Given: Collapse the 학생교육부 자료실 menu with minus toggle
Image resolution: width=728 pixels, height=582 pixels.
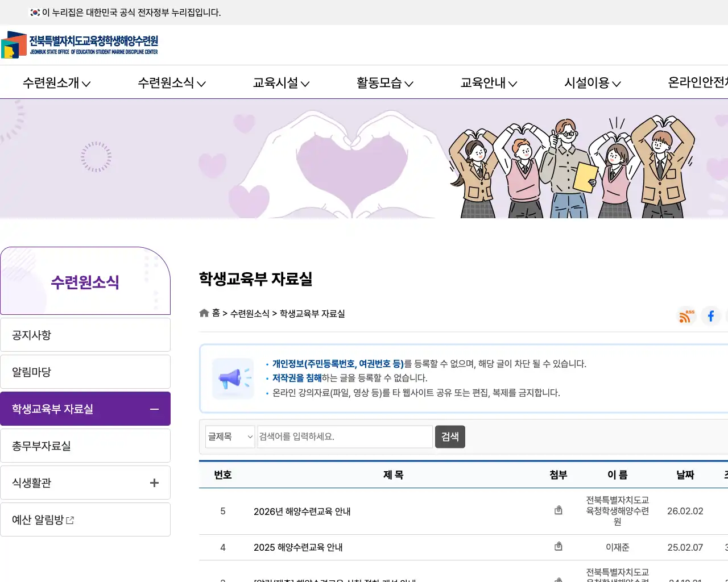Looking at the screenshot, I should point(154,409).
